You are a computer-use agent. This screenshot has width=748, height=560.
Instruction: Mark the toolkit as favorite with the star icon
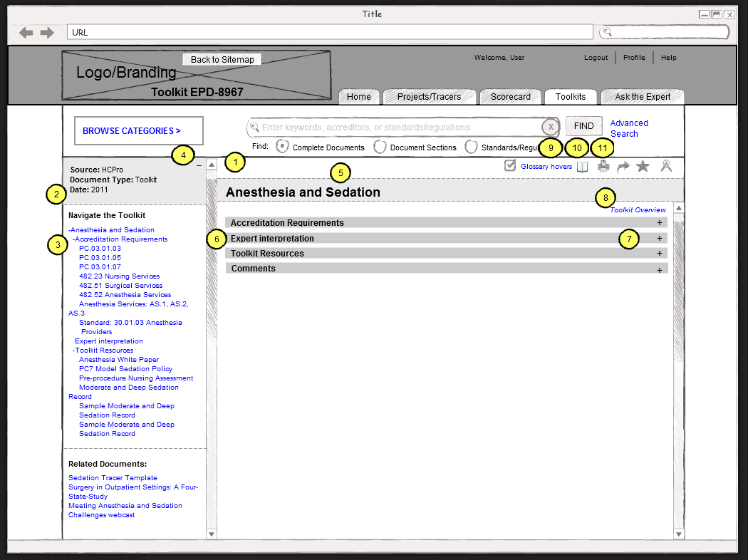click(643, 166)
